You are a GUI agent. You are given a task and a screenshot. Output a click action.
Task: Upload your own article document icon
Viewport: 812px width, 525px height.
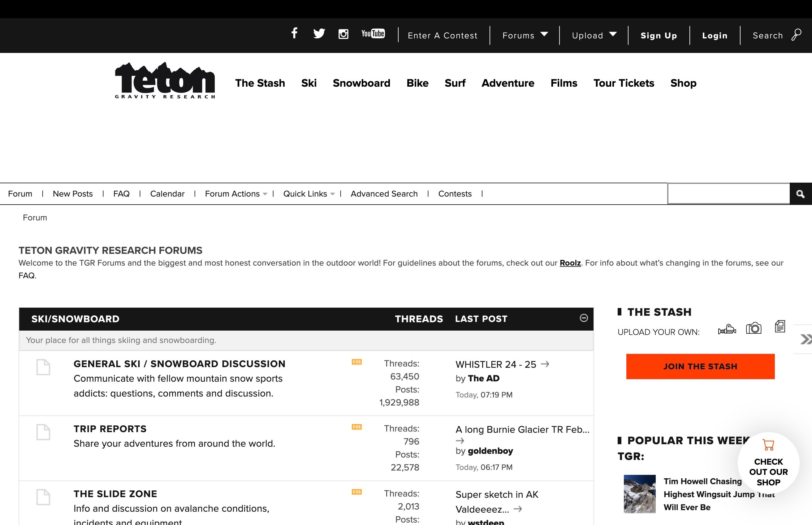(780, 327)
